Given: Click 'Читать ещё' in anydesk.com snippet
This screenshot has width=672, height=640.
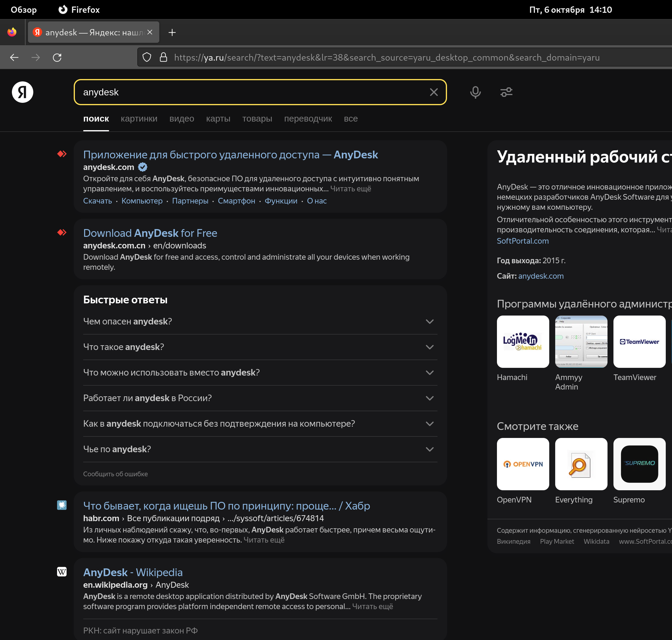Looking at the screenshot, I should coord(351,189).
